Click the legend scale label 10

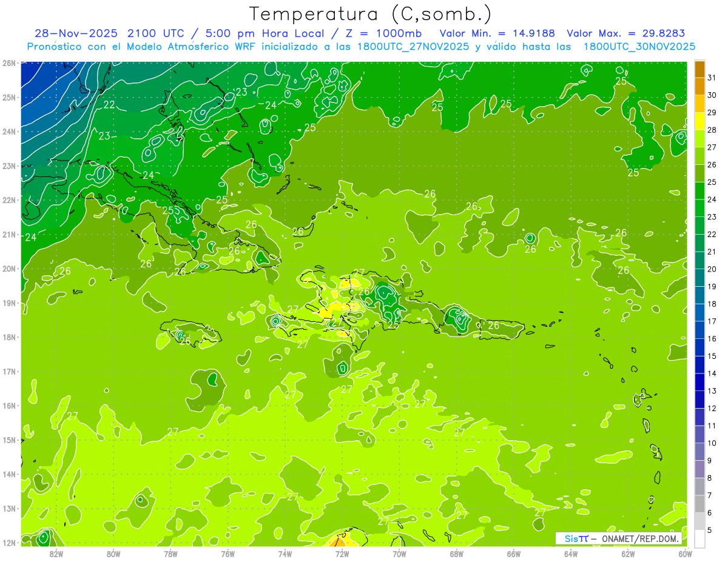coord(712,443)
